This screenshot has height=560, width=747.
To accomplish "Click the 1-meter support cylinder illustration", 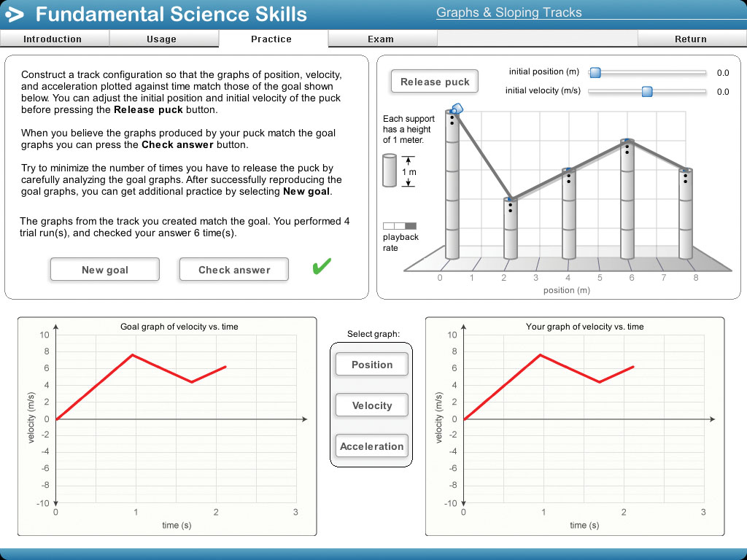I will 391,169.
